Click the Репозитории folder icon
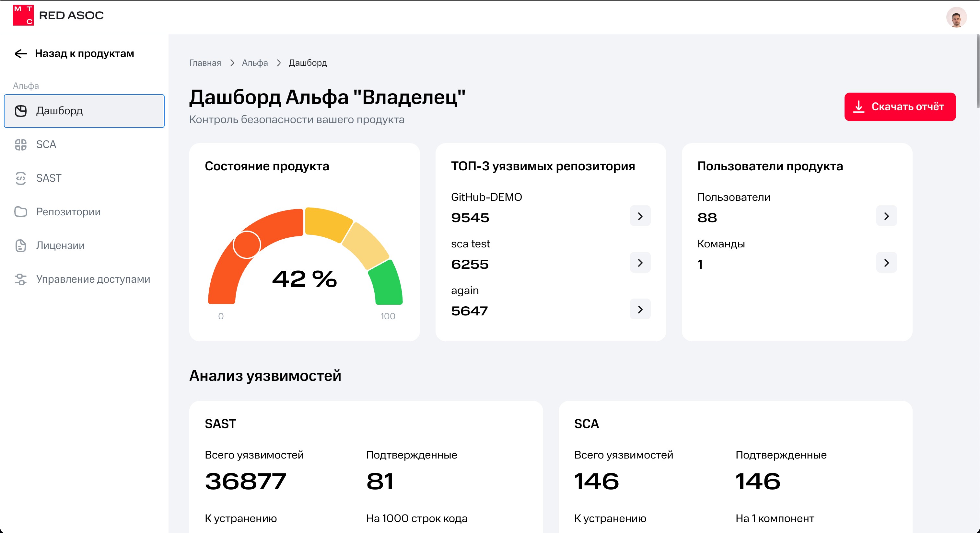 pos(20,212)
